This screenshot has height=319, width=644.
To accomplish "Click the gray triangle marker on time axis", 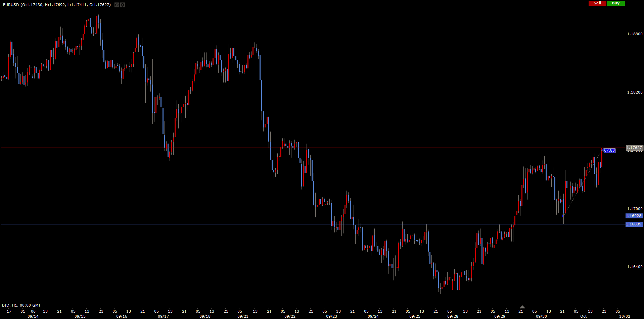I will (522, 307).
